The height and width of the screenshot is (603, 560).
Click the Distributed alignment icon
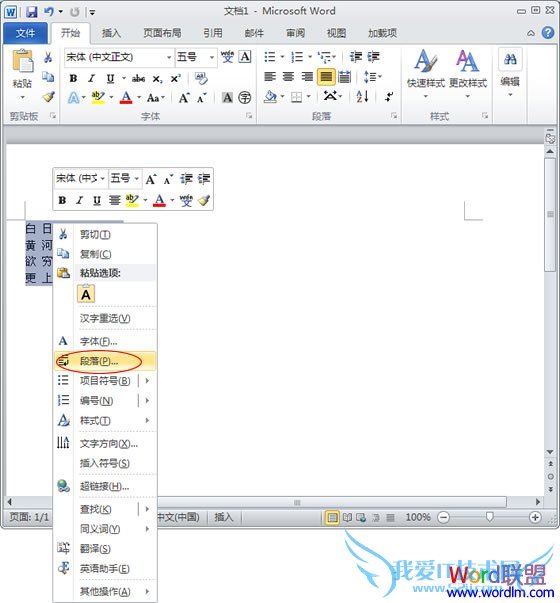point(345,77)
